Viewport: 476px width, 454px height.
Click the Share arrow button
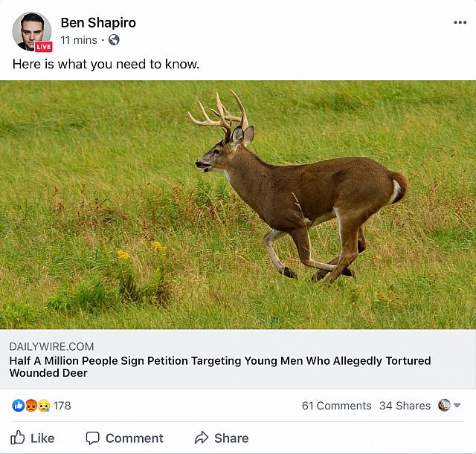tap(222, 438)
